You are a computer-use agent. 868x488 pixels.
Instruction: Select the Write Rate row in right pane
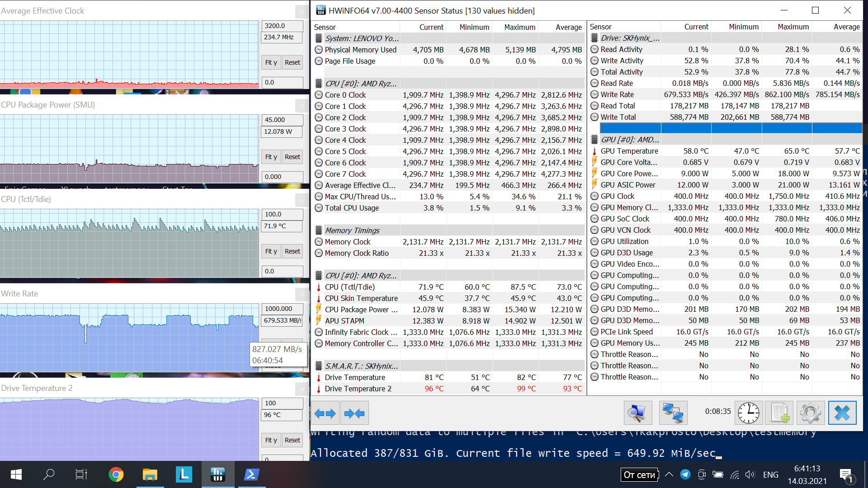(x=725, y=94)
